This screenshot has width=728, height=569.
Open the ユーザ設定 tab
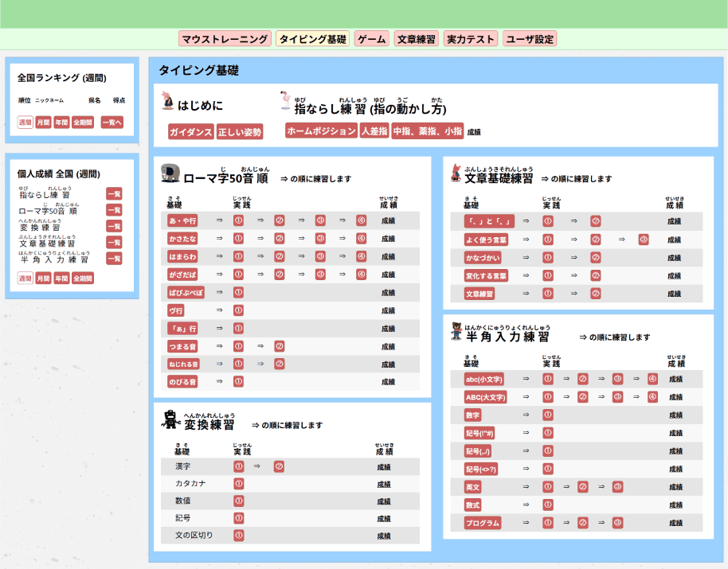530,39
